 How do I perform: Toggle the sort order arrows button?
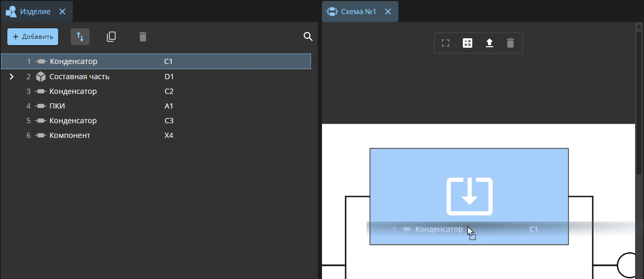(x=80, y=37)
